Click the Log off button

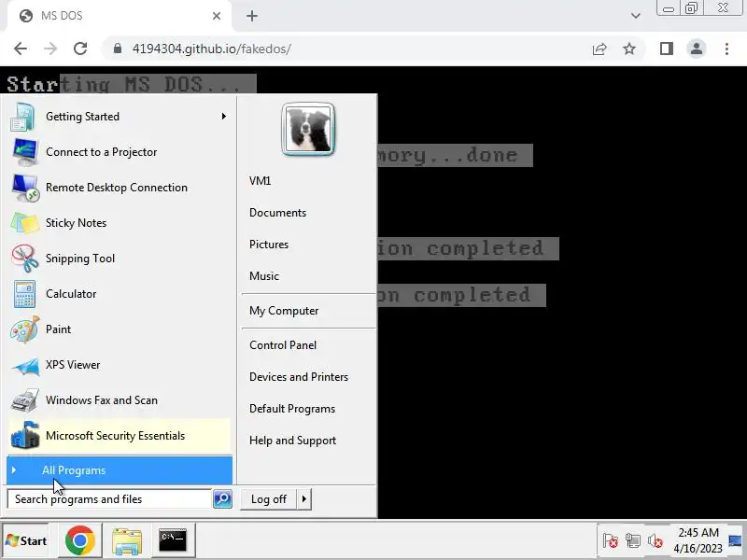269,499
